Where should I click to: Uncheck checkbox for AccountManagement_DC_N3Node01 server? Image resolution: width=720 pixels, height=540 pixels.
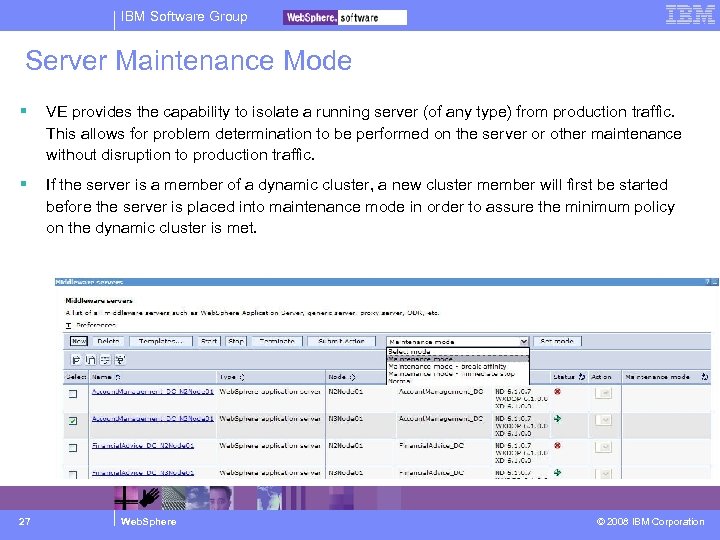(73, 421)
